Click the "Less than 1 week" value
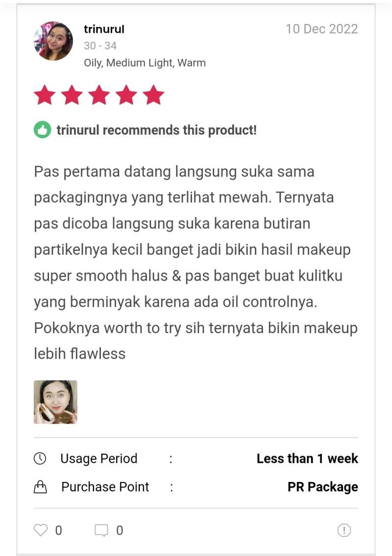 [307, 459]
